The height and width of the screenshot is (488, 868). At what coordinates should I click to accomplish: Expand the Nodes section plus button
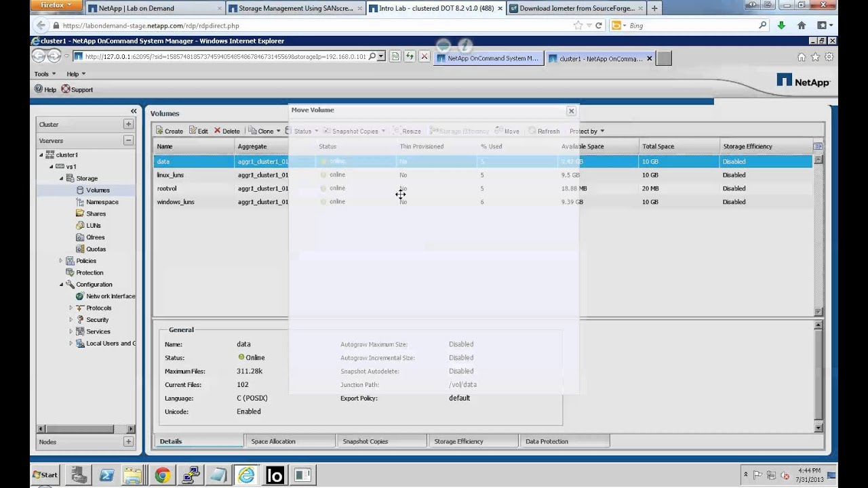coord(128,441)
